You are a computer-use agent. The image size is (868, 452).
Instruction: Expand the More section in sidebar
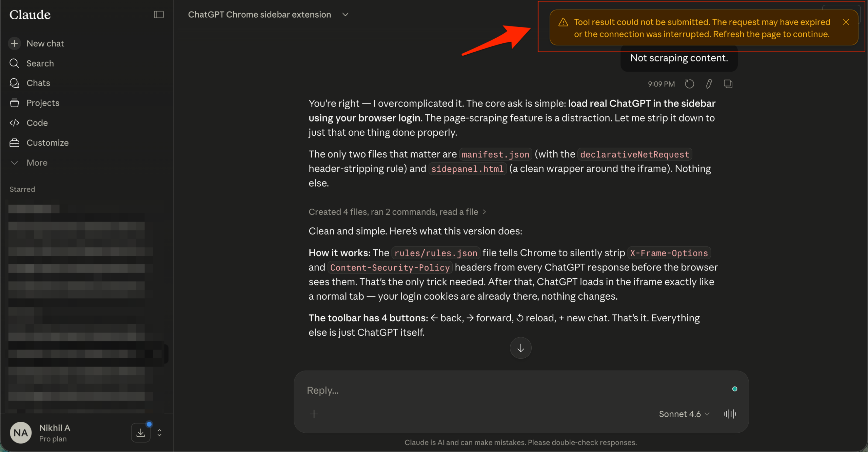(x=37, y=163)
